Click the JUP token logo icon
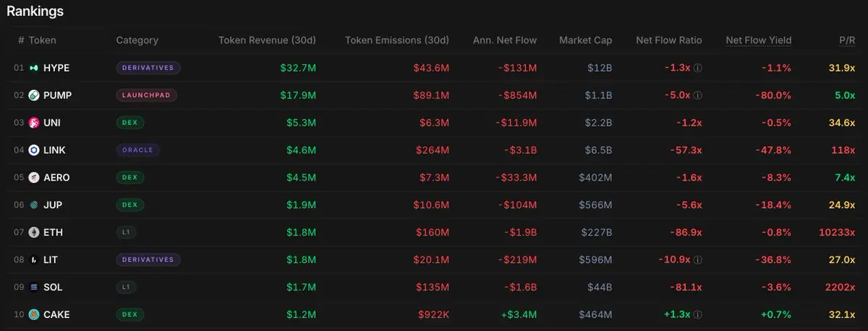This screenshot has width=868, height=331. point(34,205)
